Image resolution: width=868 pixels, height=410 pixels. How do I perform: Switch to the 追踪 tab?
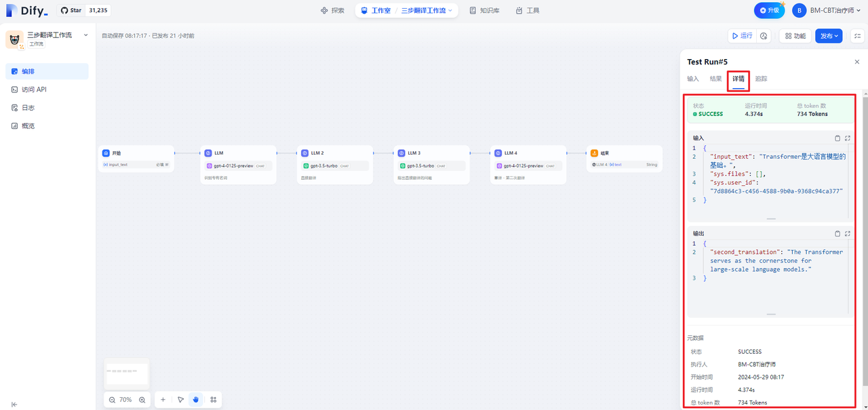761,79
